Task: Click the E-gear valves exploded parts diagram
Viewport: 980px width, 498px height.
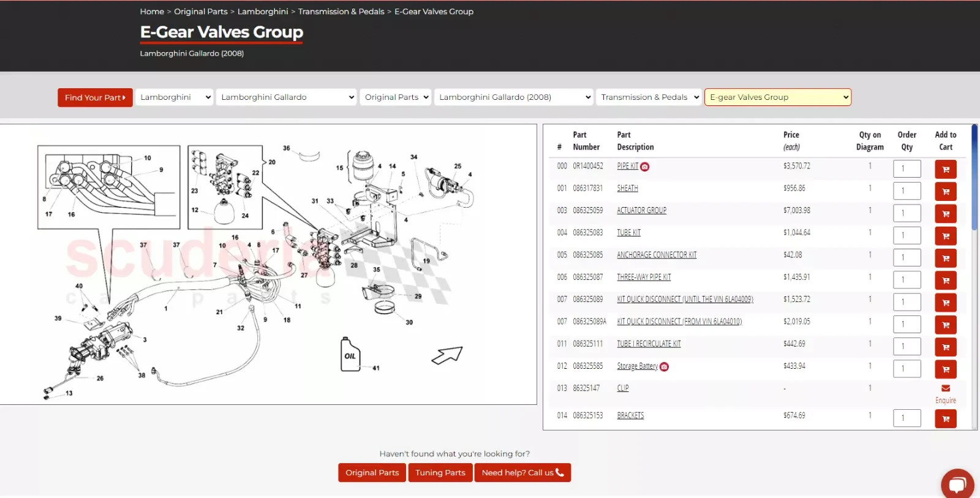Action: pyautogui.click(x=268, y=264)
